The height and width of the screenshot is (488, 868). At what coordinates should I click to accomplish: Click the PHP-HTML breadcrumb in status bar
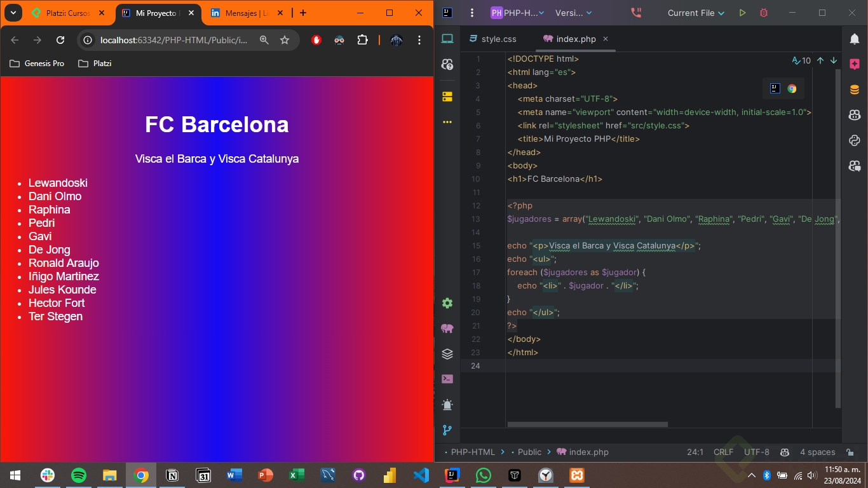473,452
